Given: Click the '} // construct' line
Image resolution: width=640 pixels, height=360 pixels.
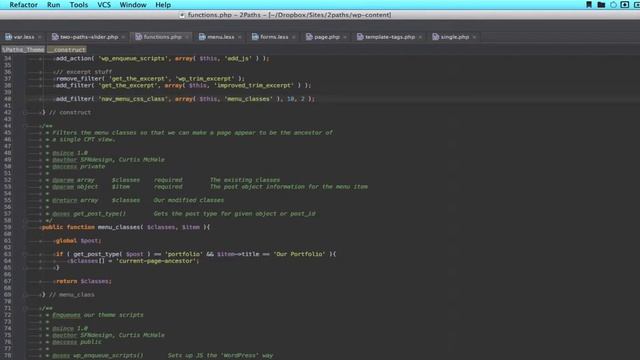Looking at the screenshot, I should [x=67, y=112].
